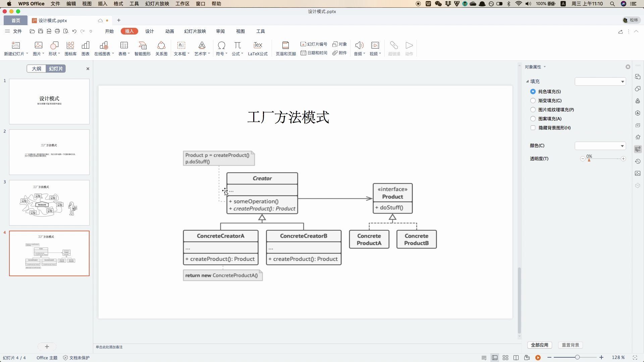Select 渐变填充(G) gradient fill option
The height and width of the screenshot is (362, 644).
click(533, 101)
